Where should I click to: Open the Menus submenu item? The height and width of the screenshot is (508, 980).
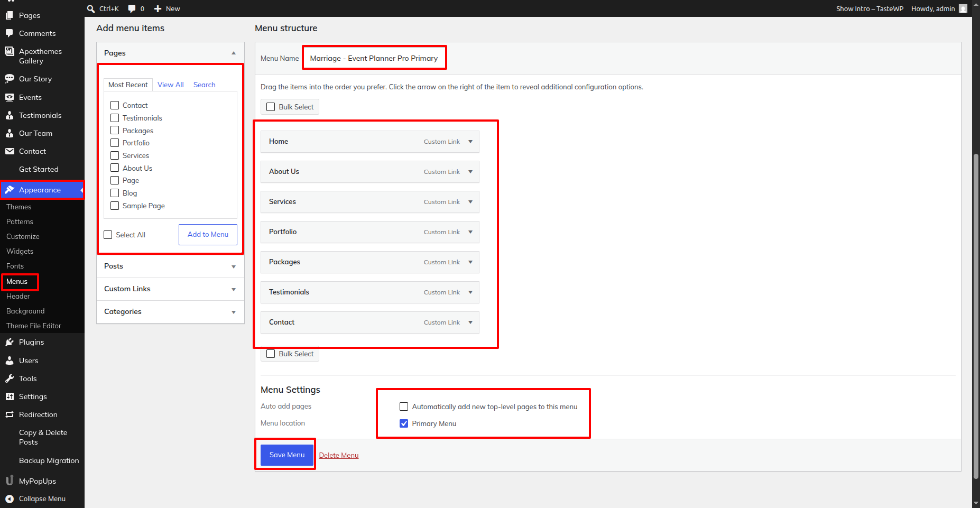click(x=17, y=281)
